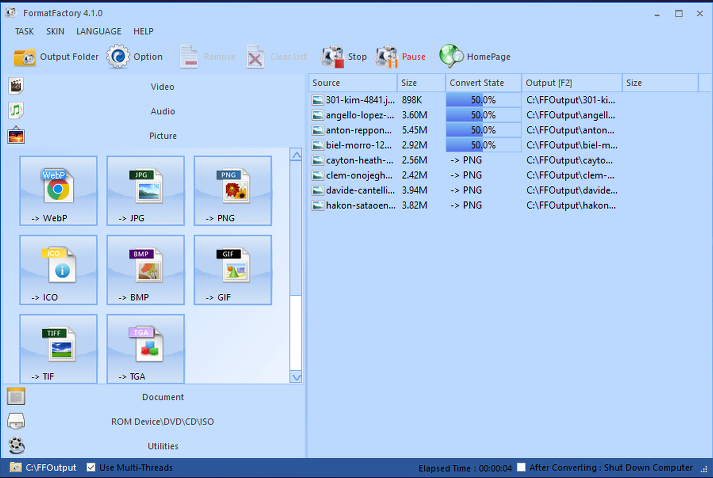The image size is (713, 478).
Task: Open the TASK menu
Action: [24, 31]
